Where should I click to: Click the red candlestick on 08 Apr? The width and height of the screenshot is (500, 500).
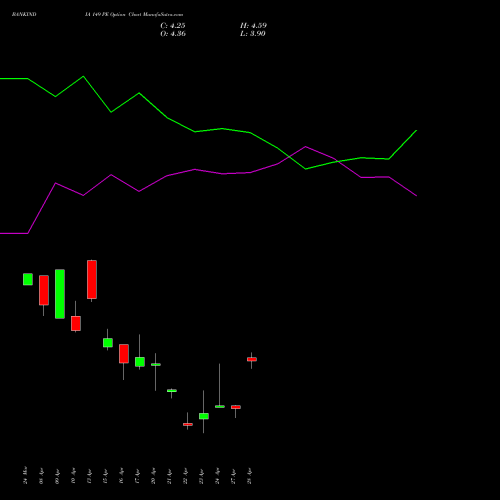pos(44,290)
